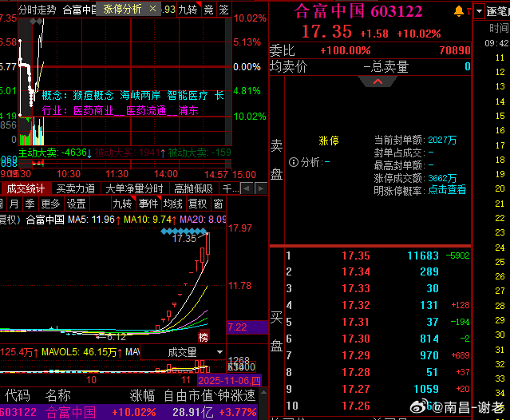This screenshot has width=510, height=420.
Task: Open 事件 on K-line toolbar
Action: (148, 204)
